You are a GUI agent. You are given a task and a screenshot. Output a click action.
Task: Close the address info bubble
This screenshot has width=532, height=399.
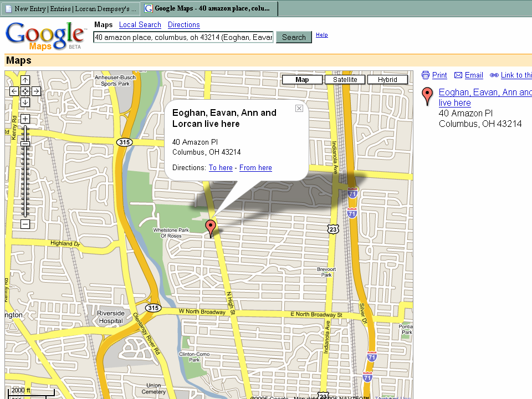(x=299, y=108)
